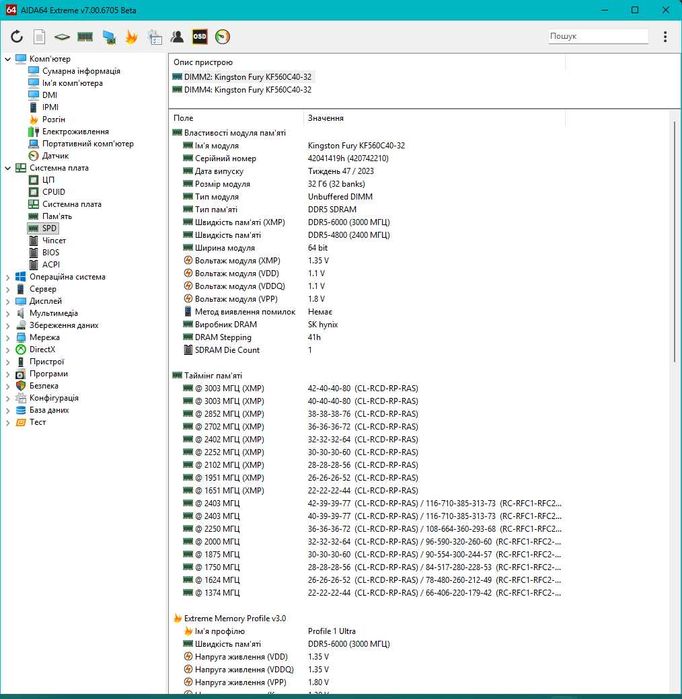Select Портативний комп'ютер tree item

click(88, 144)
